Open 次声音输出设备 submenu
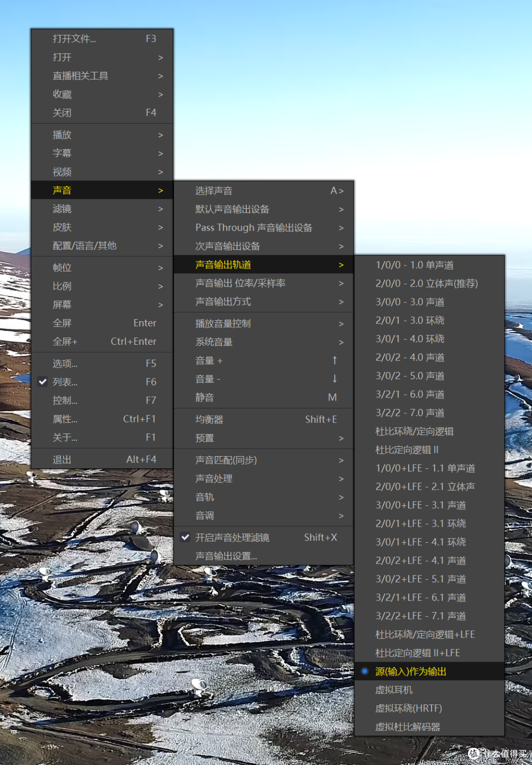The image size is (532, 765). [x=264, y=246]
